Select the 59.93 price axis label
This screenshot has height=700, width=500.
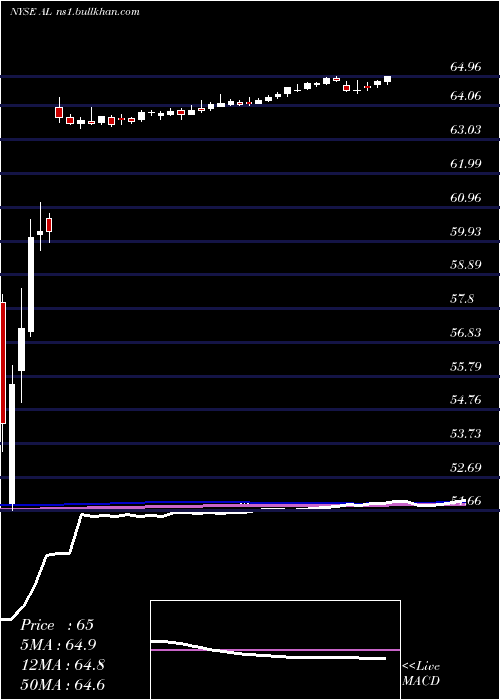[466, 232]
